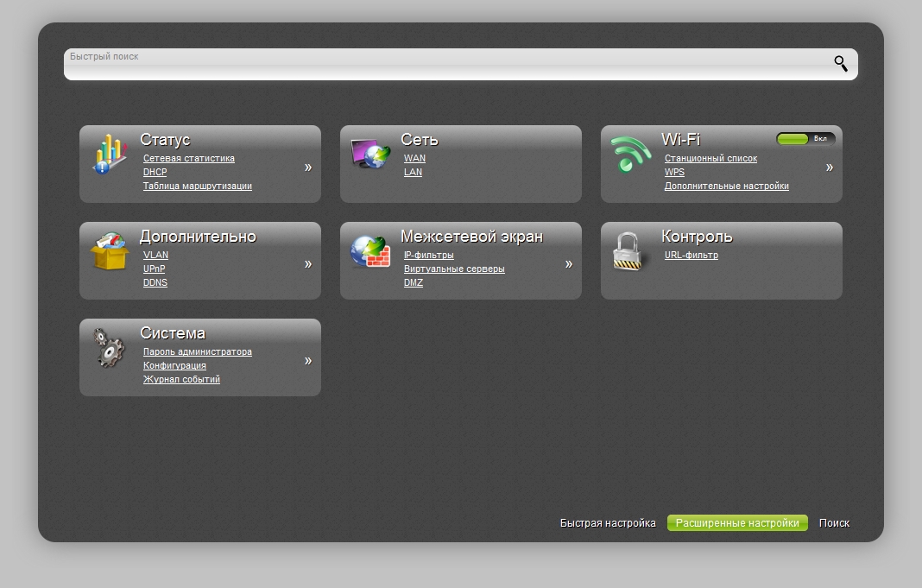Open the Виртуальные серверы link

click(x=454, y=269)
